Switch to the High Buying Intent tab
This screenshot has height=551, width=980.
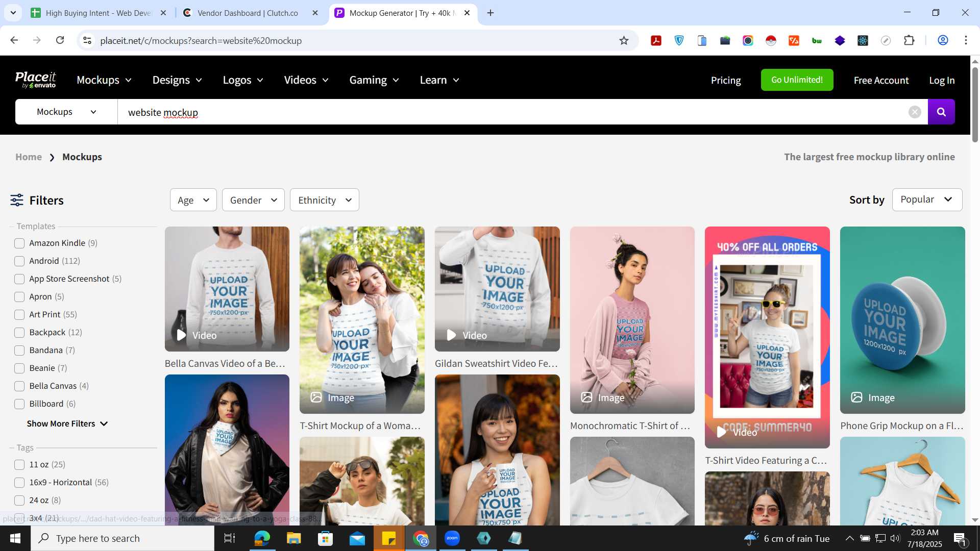click(98, 13)
